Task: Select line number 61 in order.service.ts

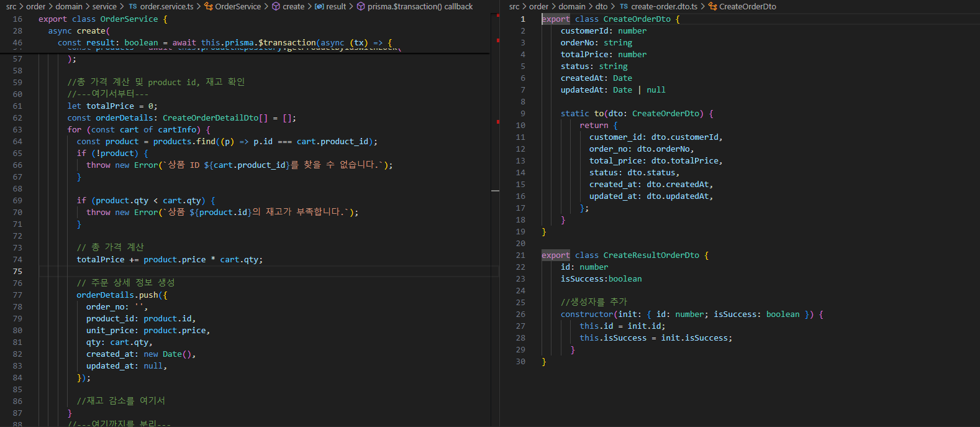Action: tap(17, 106)
